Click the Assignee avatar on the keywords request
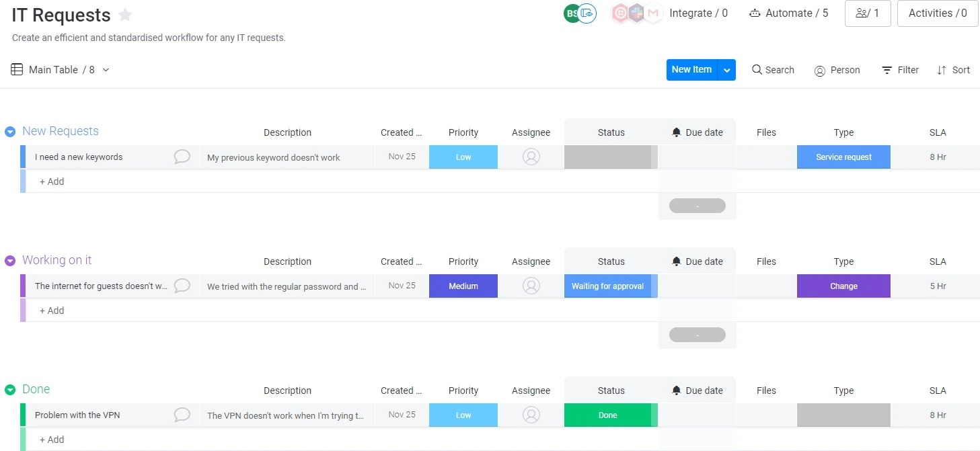 click(531, 157)
